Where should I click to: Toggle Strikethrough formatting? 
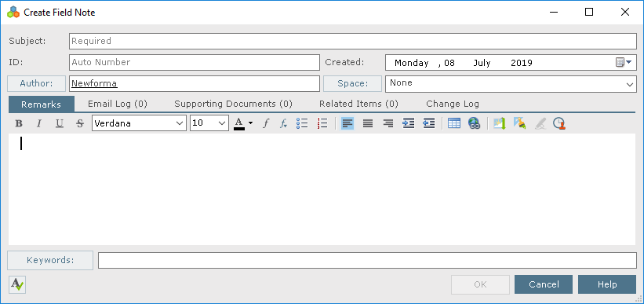(80, 123)
